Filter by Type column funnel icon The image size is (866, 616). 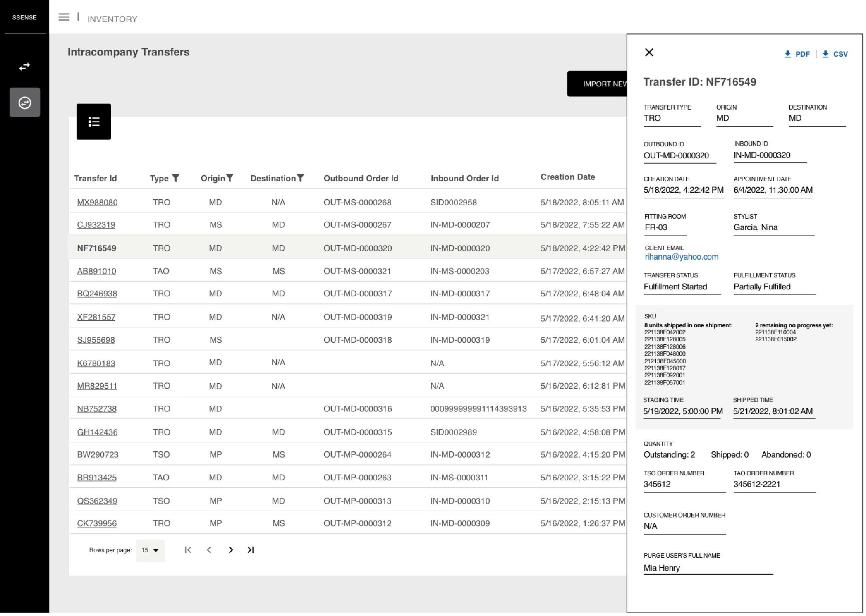click(x=176, y=178)
